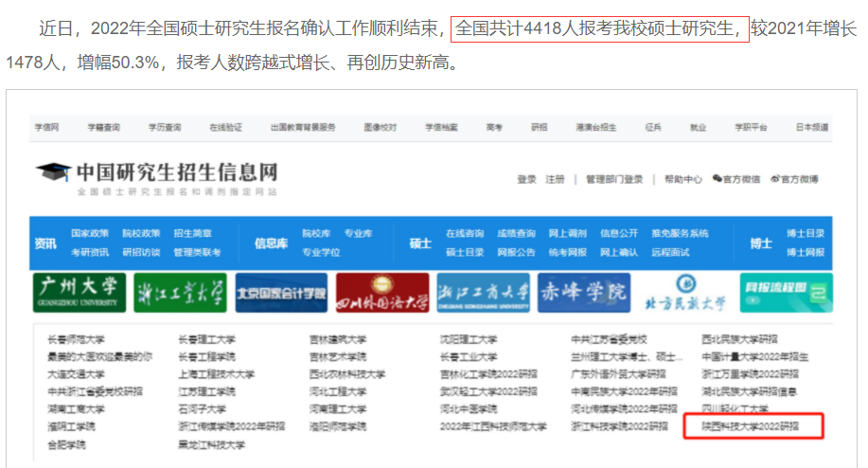This screenshot has height=468, width=868.
Task: Open 学信档案 in the top bar
Action: [441, 127]
